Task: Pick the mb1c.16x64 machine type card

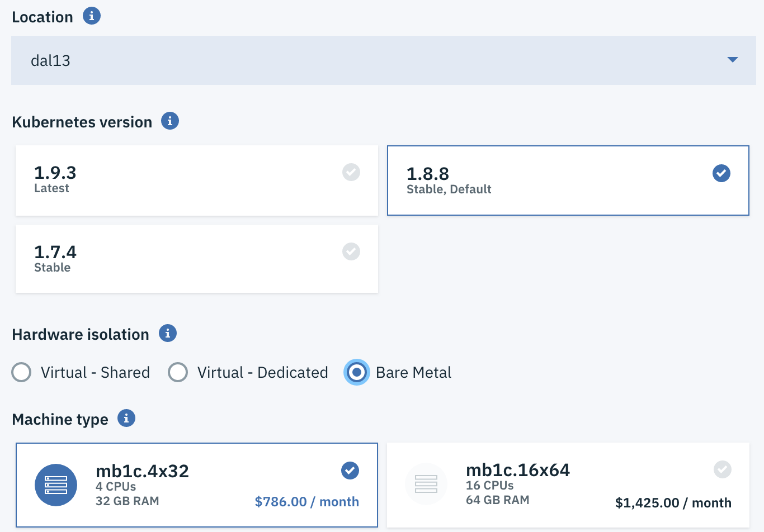Action: point(568,485)
